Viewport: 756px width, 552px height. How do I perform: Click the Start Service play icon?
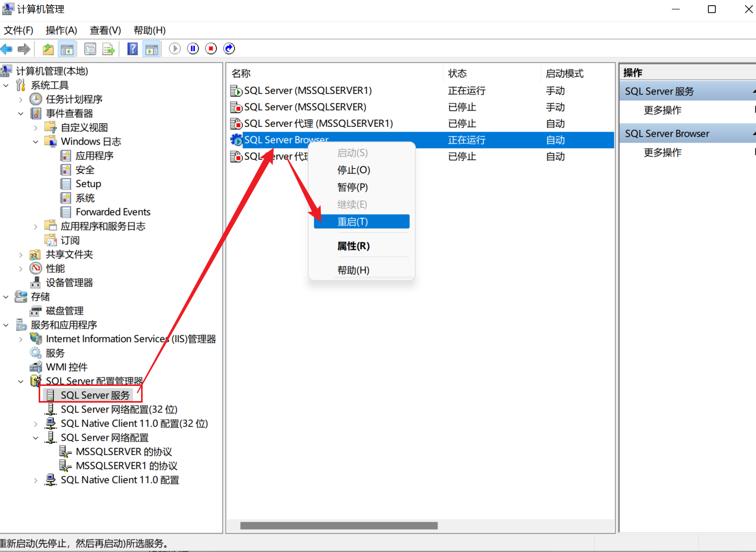[175, 49]
